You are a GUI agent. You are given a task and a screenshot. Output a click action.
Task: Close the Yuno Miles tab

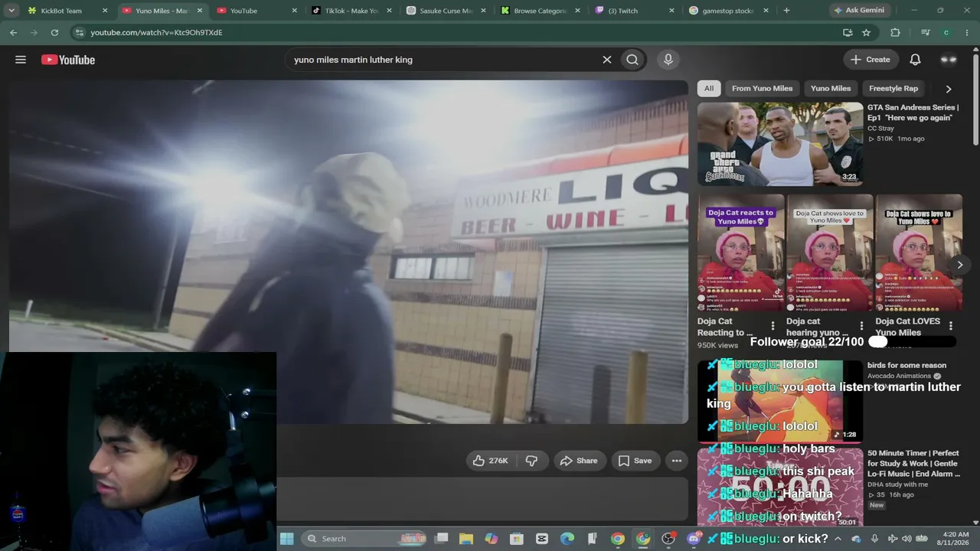200,11
